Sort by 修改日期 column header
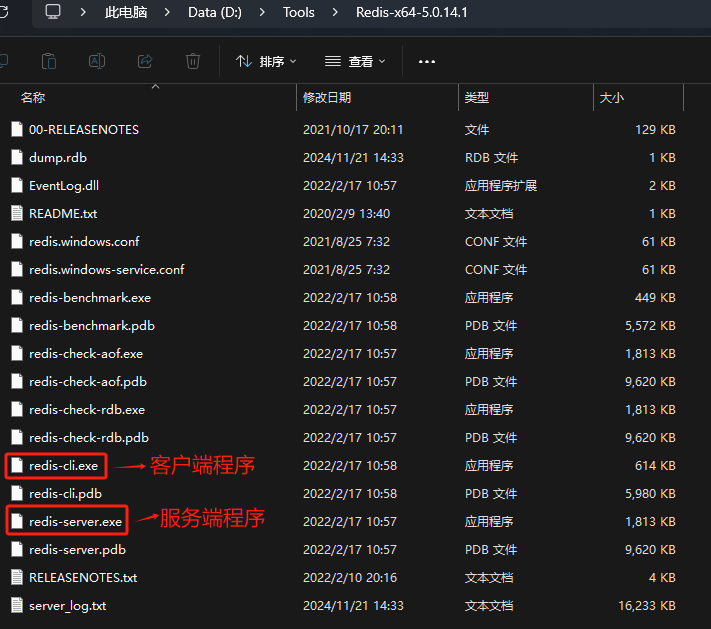Screen dimensions: 711x629 point(327,98)
